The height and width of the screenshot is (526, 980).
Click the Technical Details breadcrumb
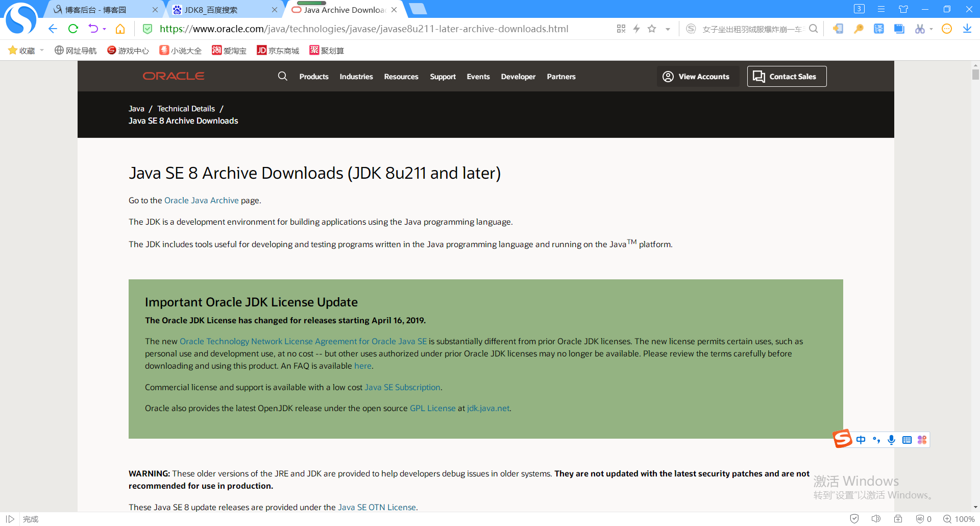tap(186, 108)
